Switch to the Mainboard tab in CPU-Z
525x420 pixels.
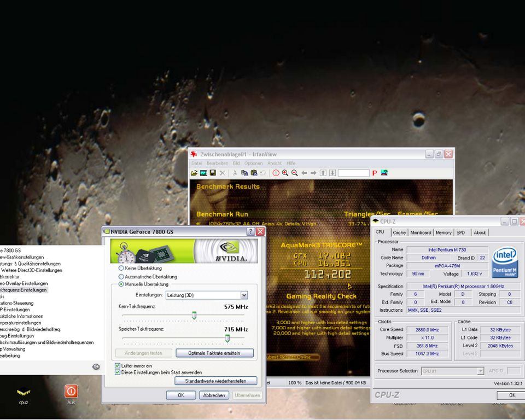[x=421, y=232]
